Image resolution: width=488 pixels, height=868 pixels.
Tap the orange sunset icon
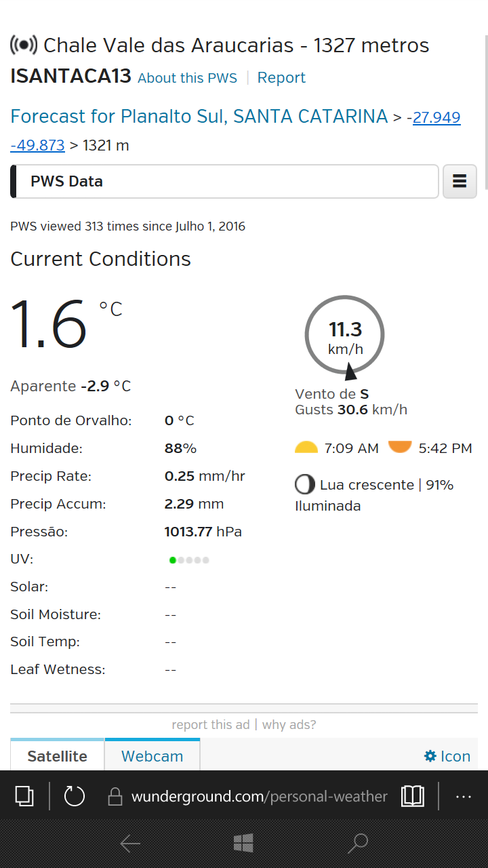[400, 447]
